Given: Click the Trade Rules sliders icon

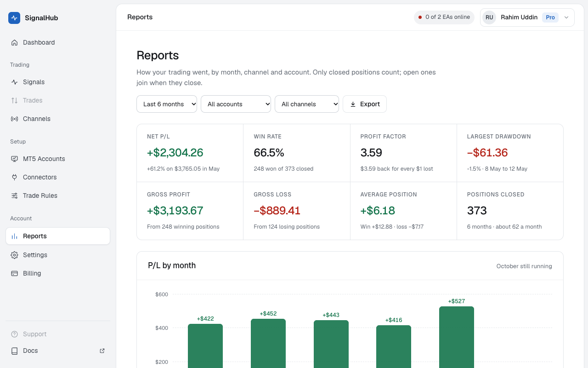Looking at the screenshot, I should click(x=14, y=195).
